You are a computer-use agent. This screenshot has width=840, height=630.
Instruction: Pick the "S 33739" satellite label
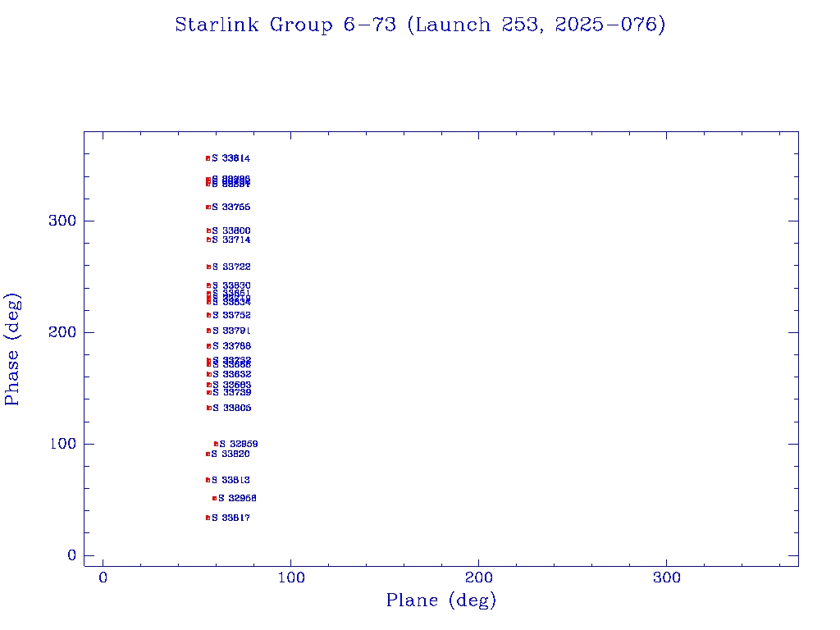(232, 393)
